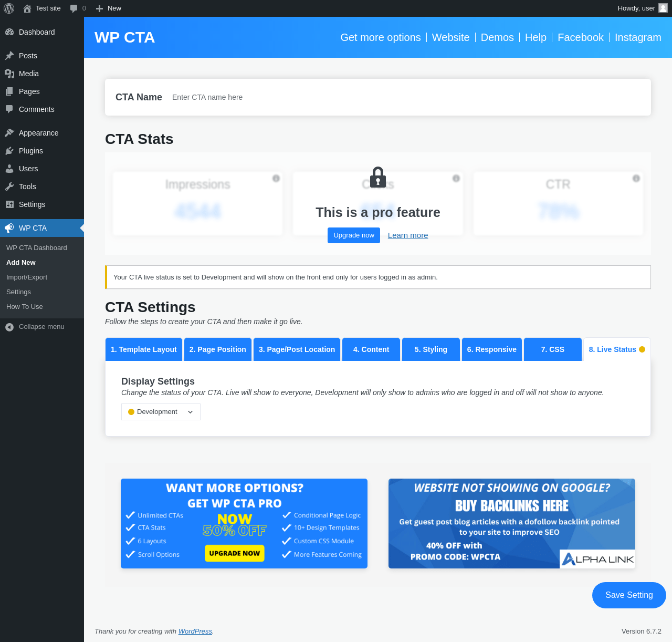The width and height of the screenshot is (672, 642).
Task: Open the Help header link
Action: 535,37
